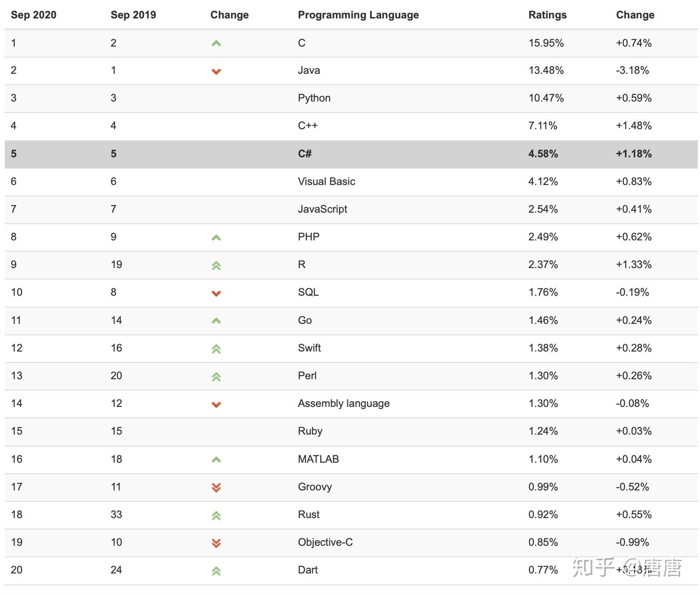The height and width of the screenshot is (595, 700).
Task: Click the Assembly language entry
Action: [343, 403]
